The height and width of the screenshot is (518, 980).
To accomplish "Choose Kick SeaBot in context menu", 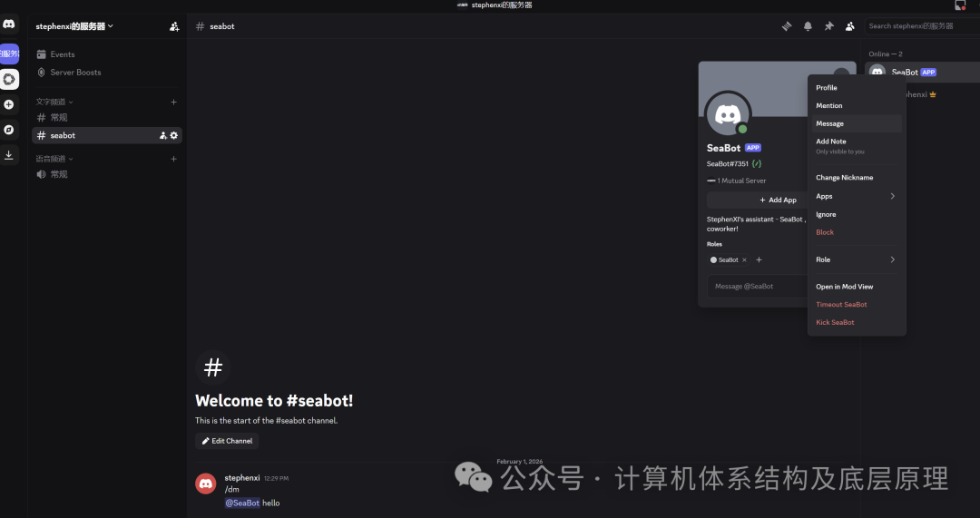I will [857, 322].
